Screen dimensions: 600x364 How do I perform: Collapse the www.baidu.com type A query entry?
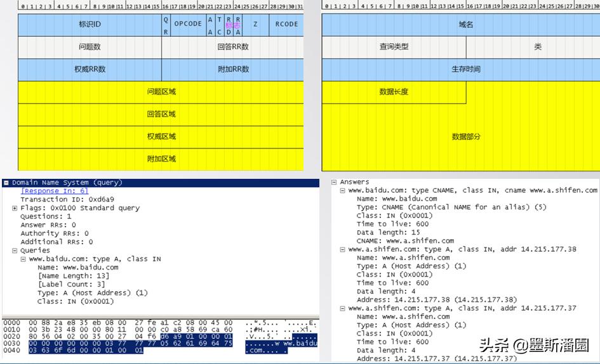[23, 259]
